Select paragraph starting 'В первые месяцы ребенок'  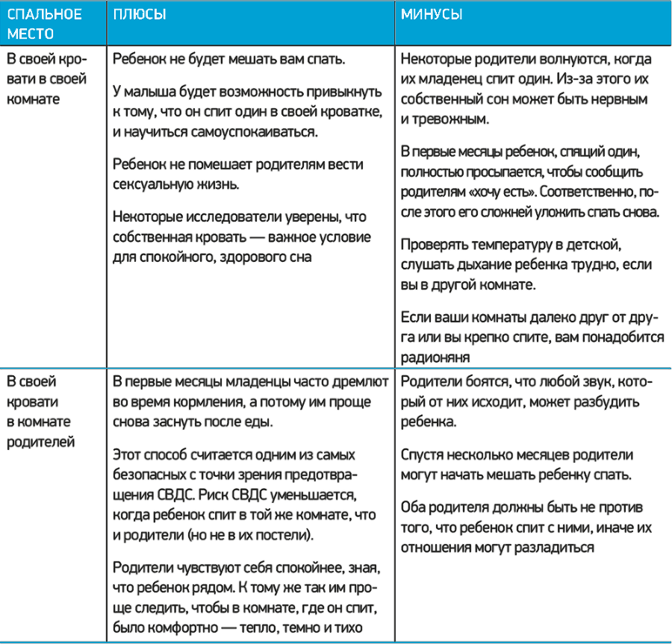[529, 182]
